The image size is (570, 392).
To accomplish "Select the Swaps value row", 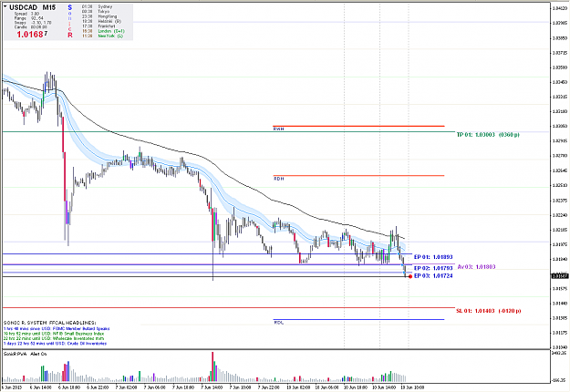I will (x=33, y=23).
